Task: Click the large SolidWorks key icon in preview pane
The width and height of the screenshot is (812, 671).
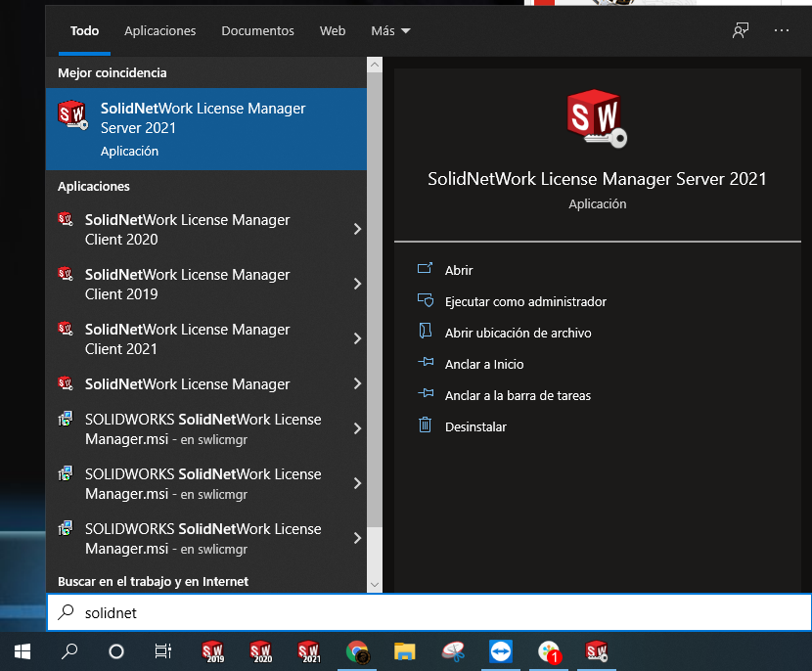Action: (x=597, y=118)
